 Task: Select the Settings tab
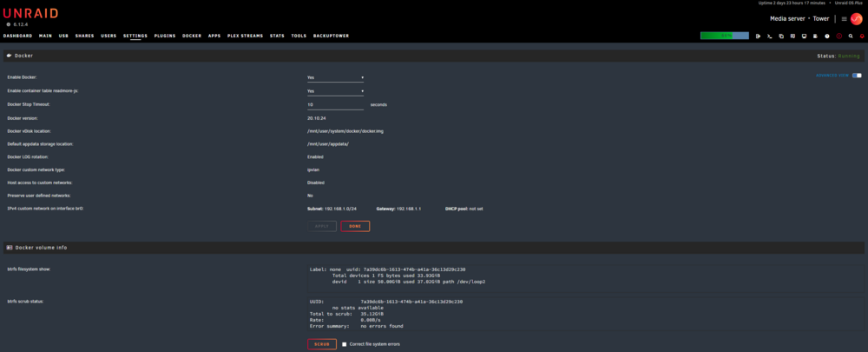point(135,36)
